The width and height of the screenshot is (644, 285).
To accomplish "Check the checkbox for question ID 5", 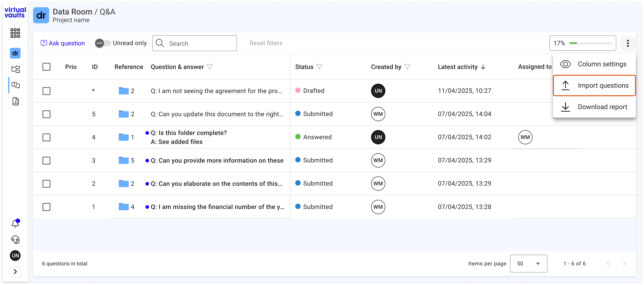I will [x=46, y=114].
